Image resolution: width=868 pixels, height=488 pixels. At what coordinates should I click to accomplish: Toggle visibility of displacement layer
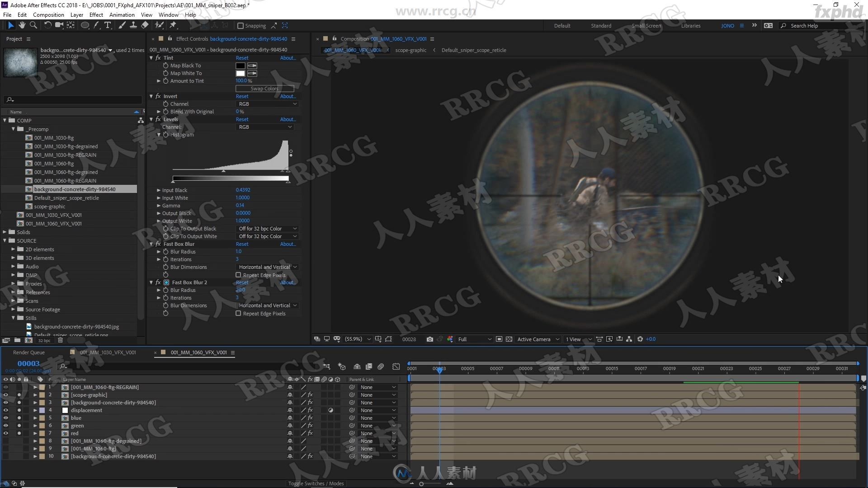pyautogui.click(x=5, y=410)
